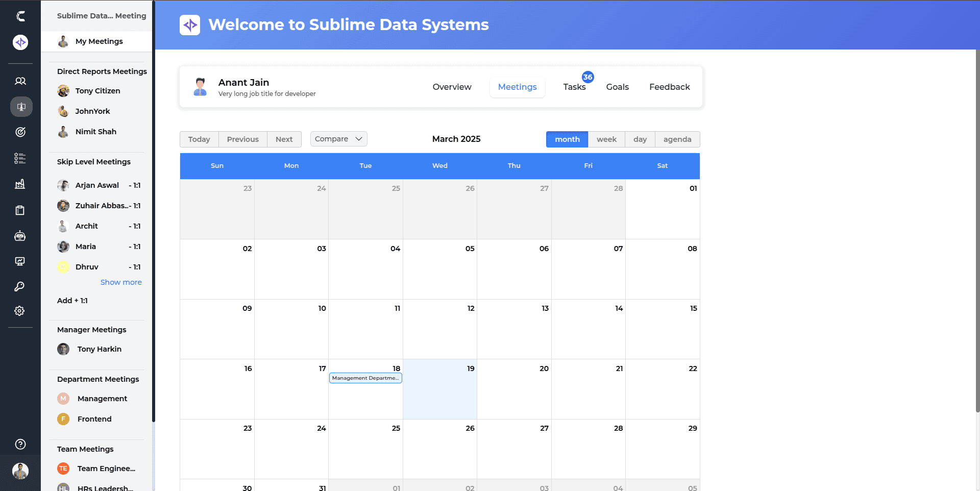980x491 pixels.
Task: Open the people directory sidebar icon
Action: [20, 81]
